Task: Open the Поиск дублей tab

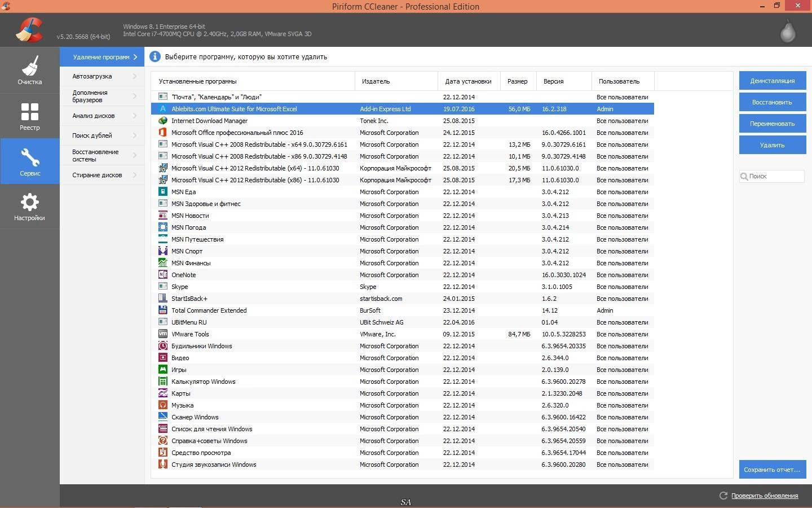Action: click(x=102, y=135)
